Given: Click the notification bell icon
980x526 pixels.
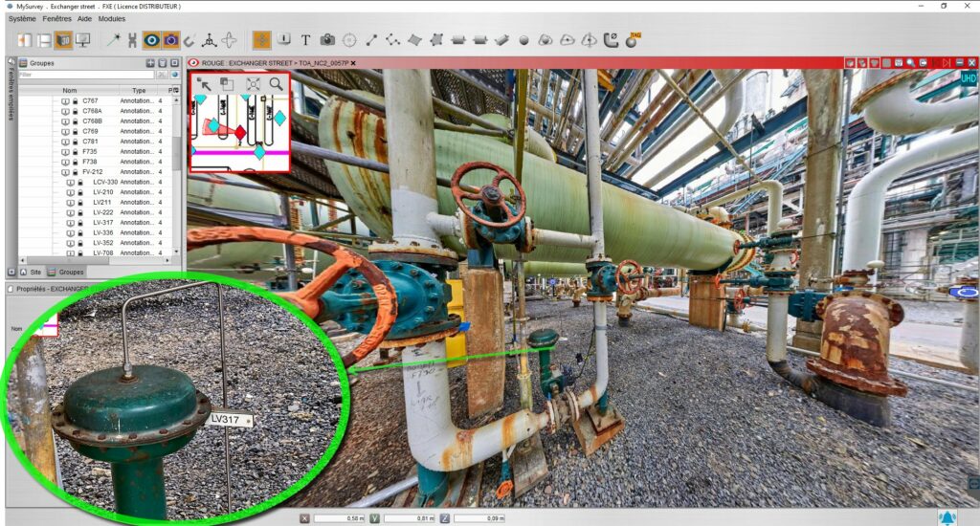Looking at the screenshot, I should pos(947,517).
